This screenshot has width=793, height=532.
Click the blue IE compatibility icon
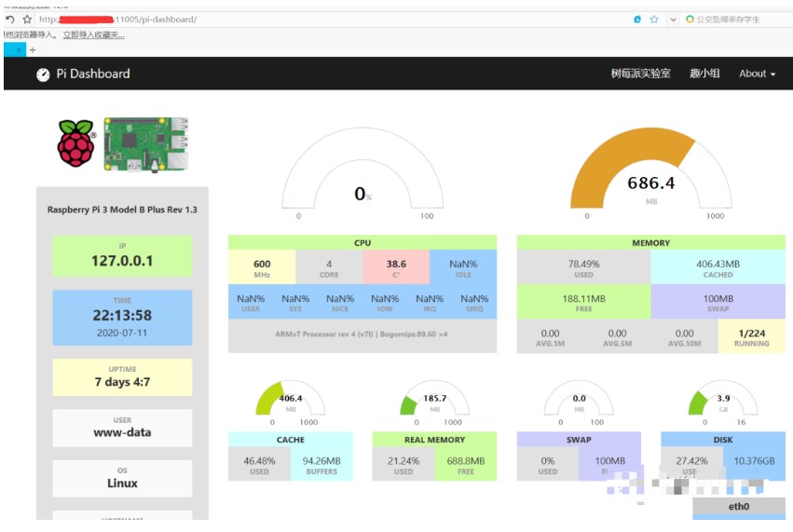(x=637, y=20)
